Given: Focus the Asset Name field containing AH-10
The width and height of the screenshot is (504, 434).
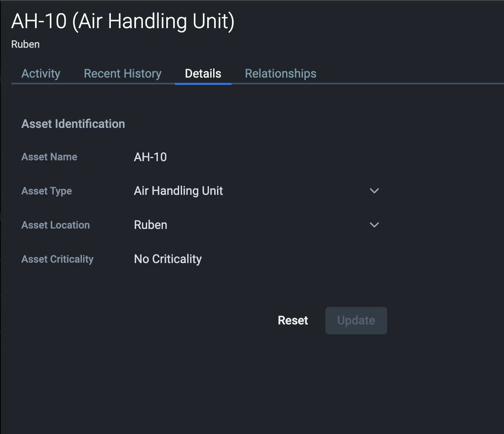Looking at the screenshot, I should point(151,157).
